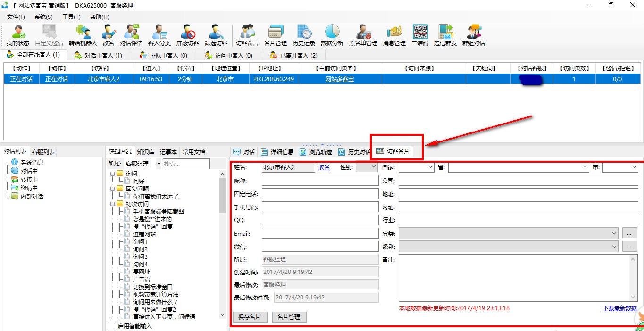644x331 pixels.
Task: Click the 下载最新数据 link
Action: (x=619, y=308)
